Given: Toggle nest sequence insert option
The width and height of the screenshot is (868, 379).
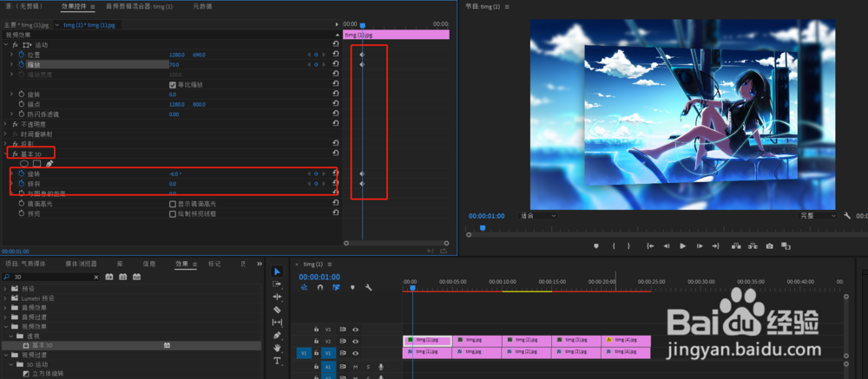Looking at the screenshot, I should click(x=304, y=288).
